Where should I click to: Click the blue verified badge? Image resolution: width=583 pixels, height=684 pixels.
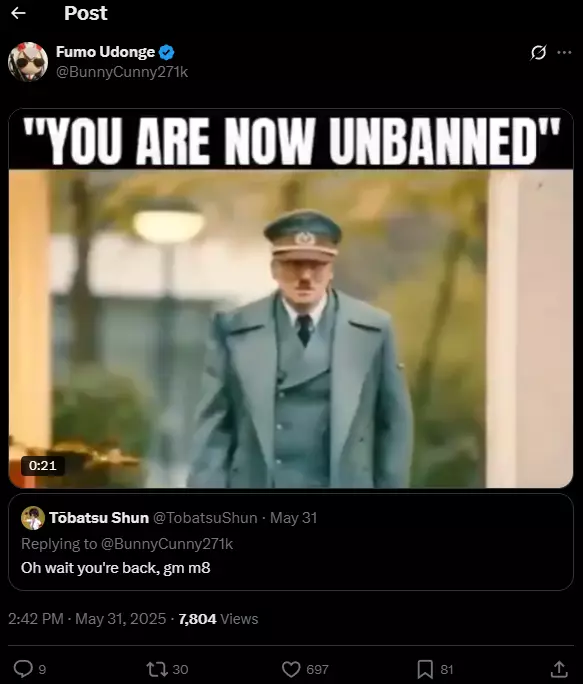(x=166, y=52)
